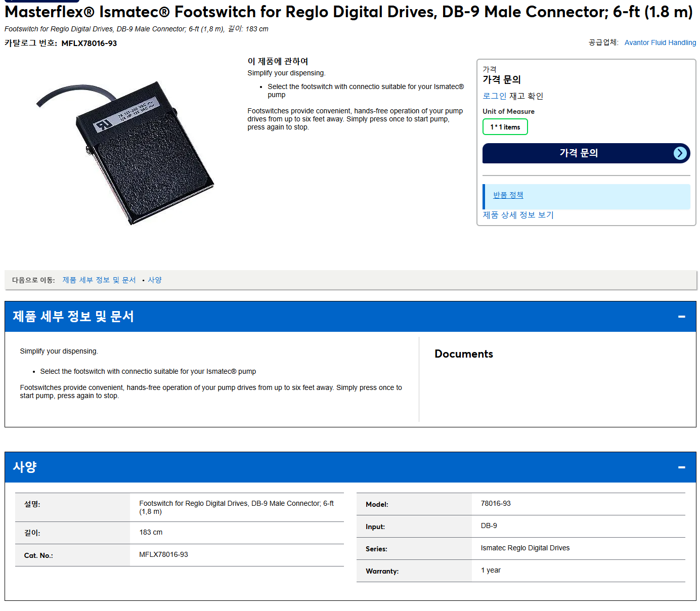This screenshot has width=700, height=611.
Task: Click the Series value Ismatec Reglo Digital Drives
Action: coord(525,548)
